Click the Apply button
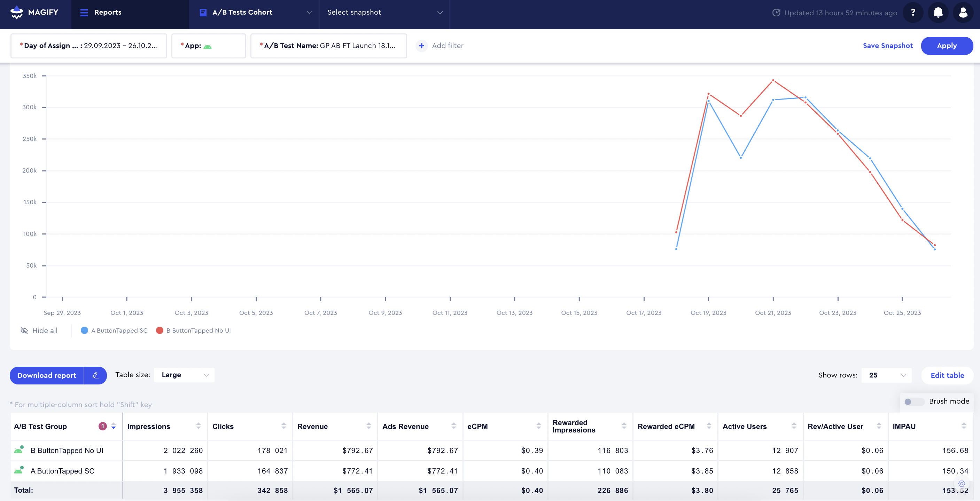 coord(947,46)
